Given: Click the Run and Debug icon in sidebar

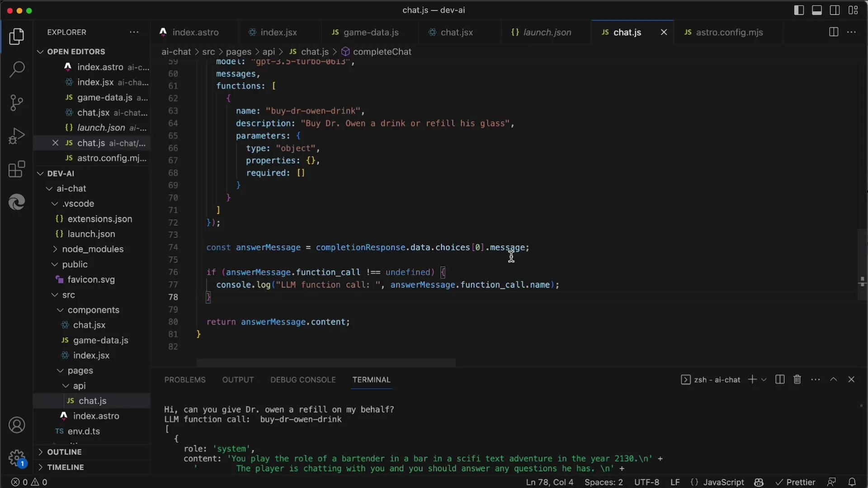Looking at the screenshot, I should point(16,135).
